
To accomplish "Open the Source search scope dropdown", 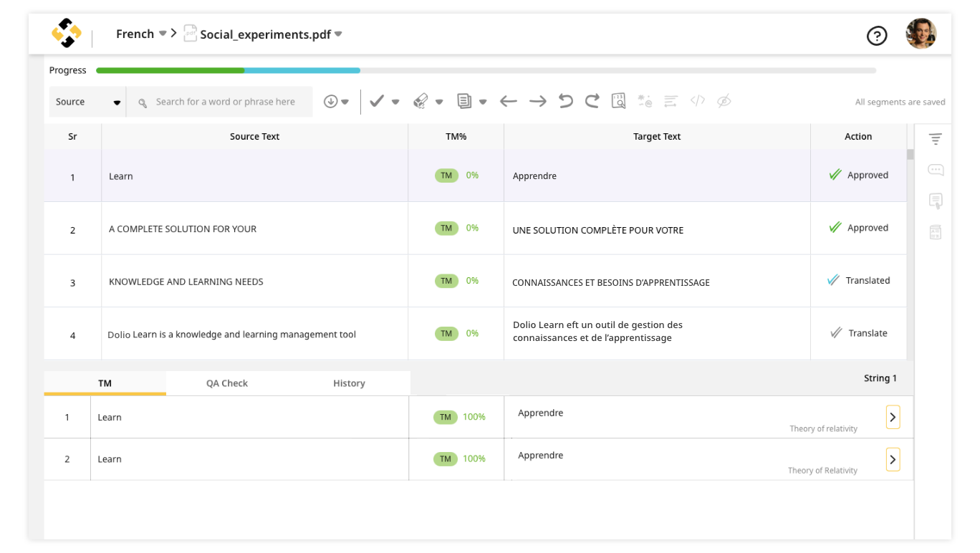I will tap(87, 102).
